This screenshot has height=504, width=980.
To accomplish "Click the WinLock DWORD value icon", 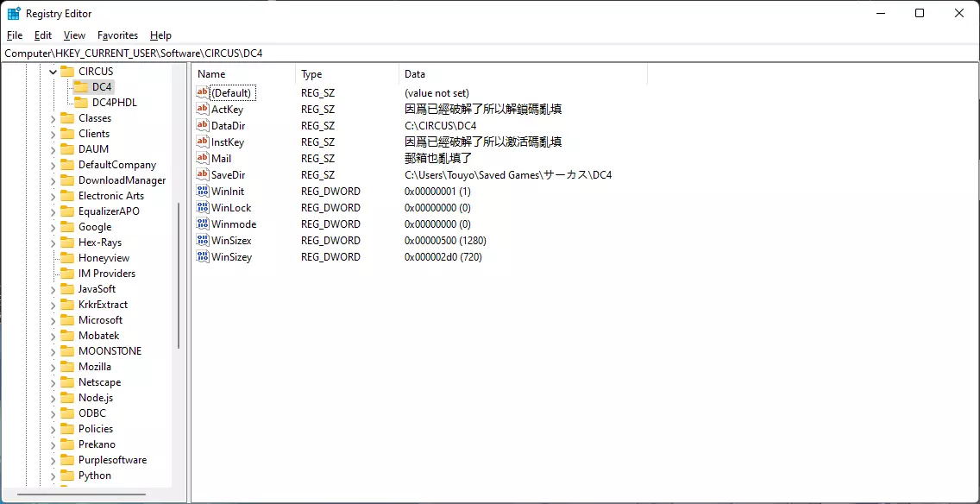I will point(203,208).
